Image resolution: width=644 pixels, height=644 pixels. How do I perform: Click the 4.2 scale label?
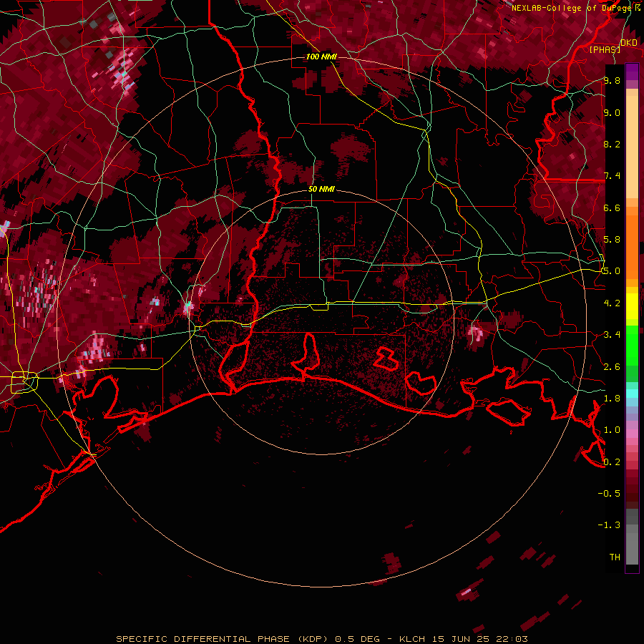(612, 303)
